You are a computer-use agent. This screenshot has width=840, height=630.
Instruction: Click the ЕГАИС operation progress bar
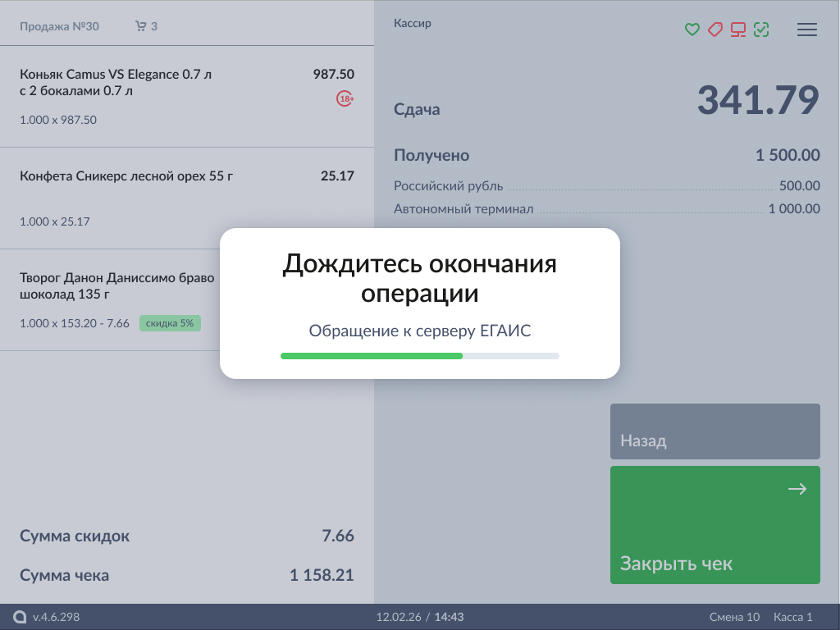[x=420, y=356]
